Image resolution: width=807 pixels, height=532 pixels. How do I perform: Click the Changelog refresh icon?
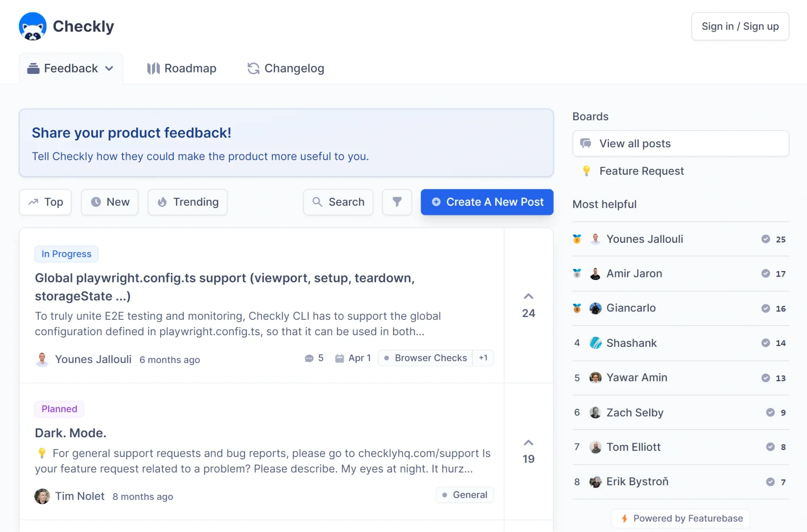tap(253, 69)
